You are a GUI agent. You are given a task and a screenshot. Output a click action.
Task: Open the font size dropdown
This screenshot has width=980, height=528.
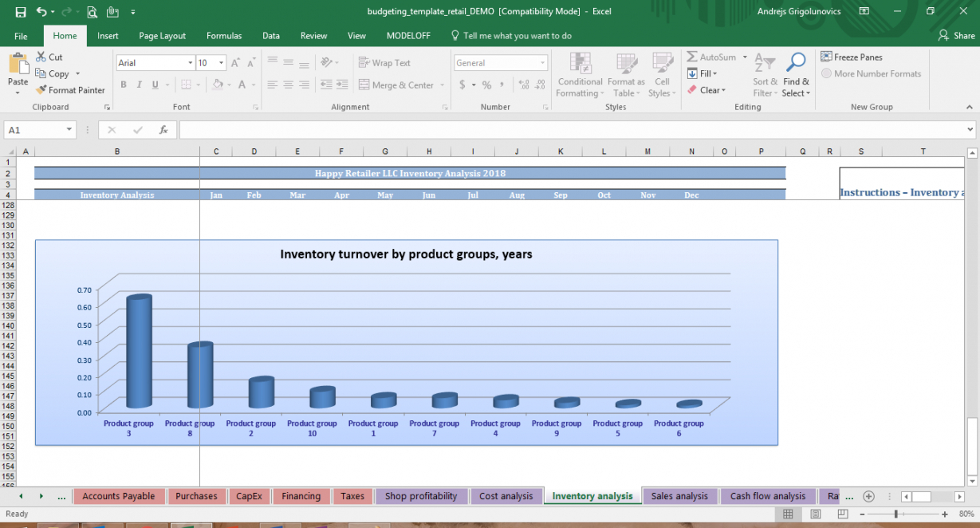[222, 63]
